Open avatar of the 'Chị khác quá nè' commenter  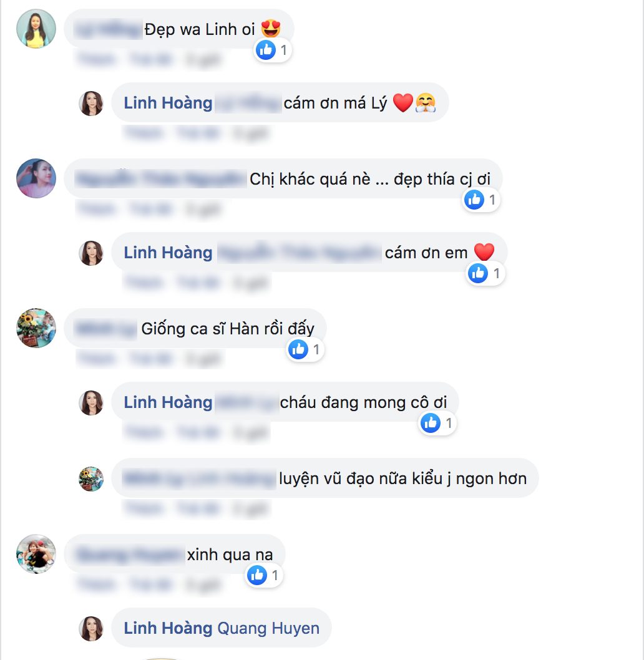tap(36, 178)
